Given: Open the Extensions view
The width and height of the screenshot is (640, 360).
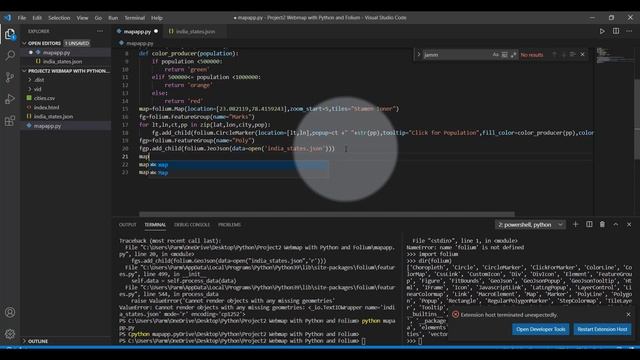Looking at the screenshot, I should click(x=10, y=121).
